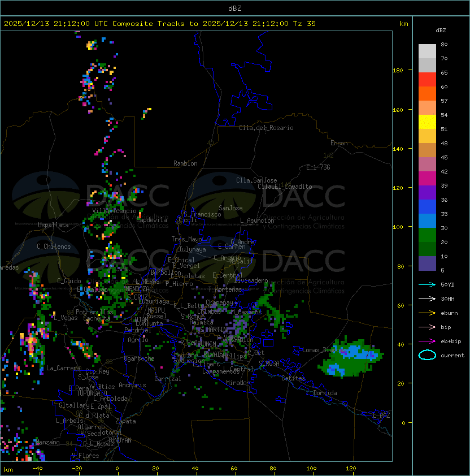
Task: Click the 'Lomas_Blancas' map label
Action: pos(324,350)
